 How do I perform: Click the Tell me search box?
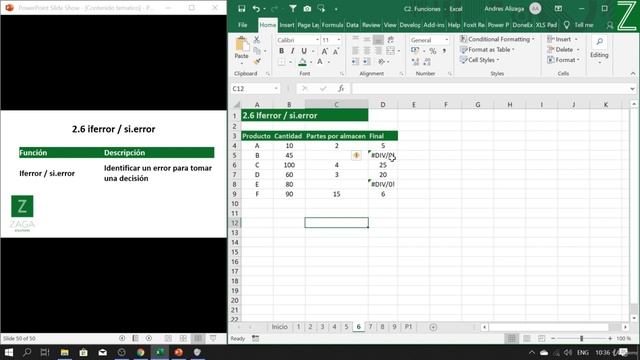coord(579,25)
